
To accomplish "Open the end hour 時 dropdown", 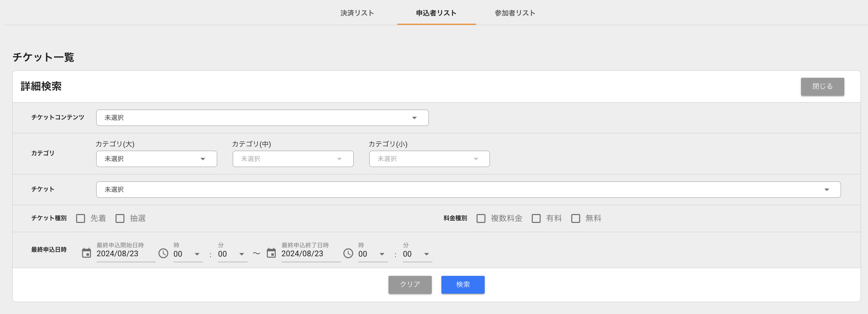I will 373,254.
